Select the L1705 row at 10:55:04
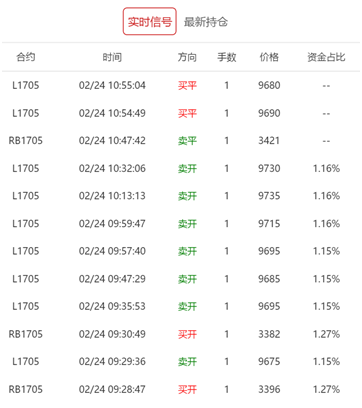The width and height of the screenshot is (362, 408). pyautogui.click(x=181, y=85)
